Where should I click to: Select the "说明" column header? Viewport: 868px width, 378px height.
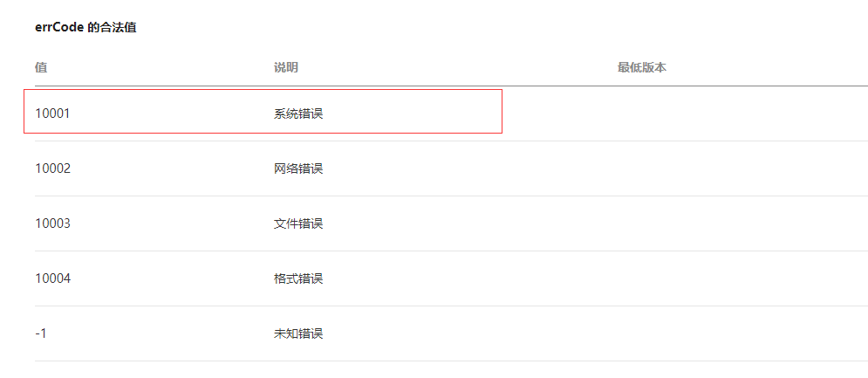point(286,67)
